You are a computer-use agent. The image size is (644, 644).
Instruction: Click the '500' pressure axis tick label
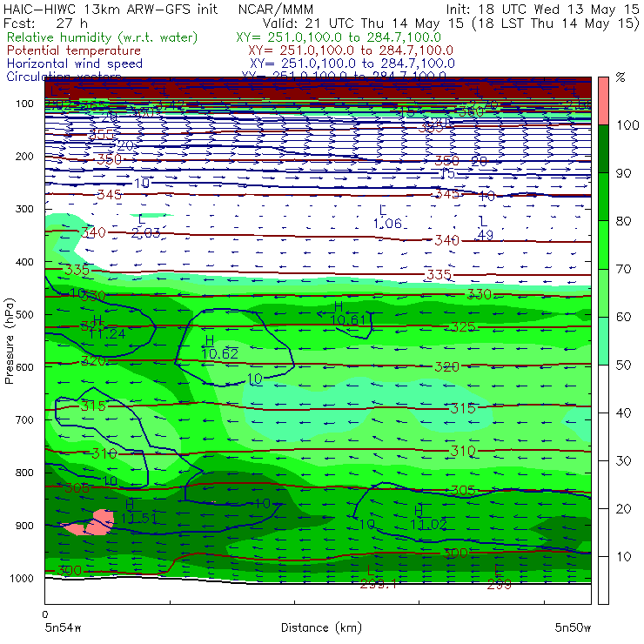[x=24, y=314]
